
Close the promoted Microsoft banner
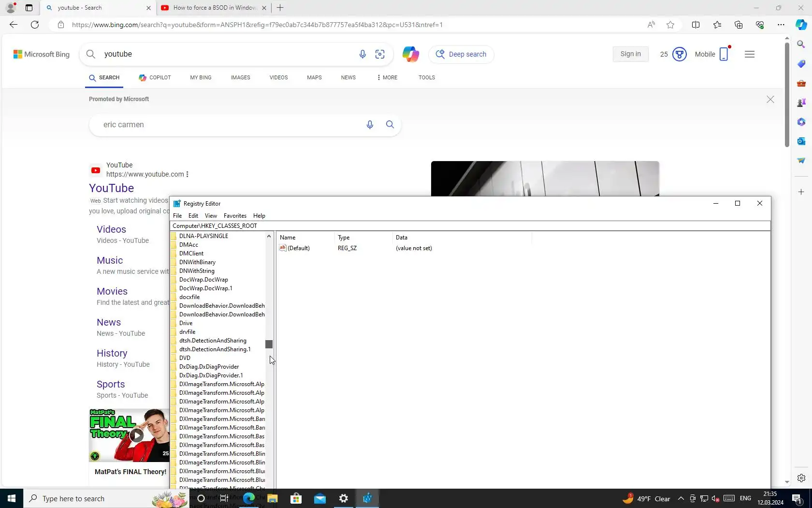[770, 99]
